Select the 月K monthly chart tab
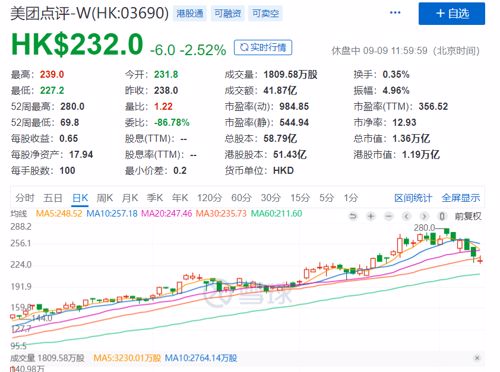The image size is (500, 372). (130, 198)
